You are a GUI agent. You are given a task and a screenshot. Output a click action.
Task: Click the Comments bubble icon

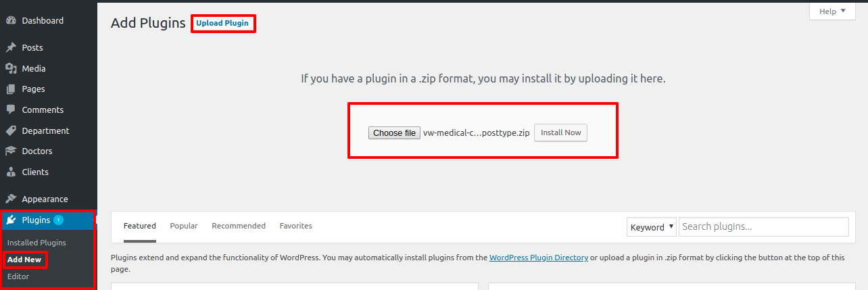click(11, 110)
